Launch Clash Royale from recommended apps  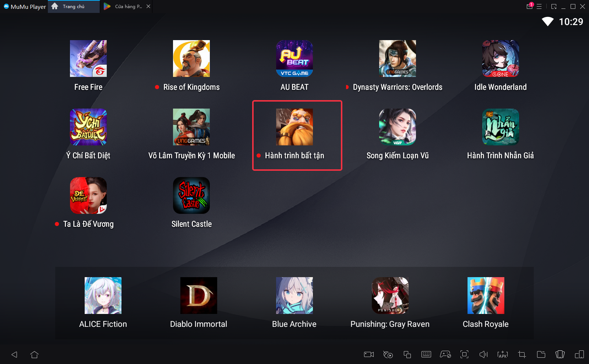486,296
